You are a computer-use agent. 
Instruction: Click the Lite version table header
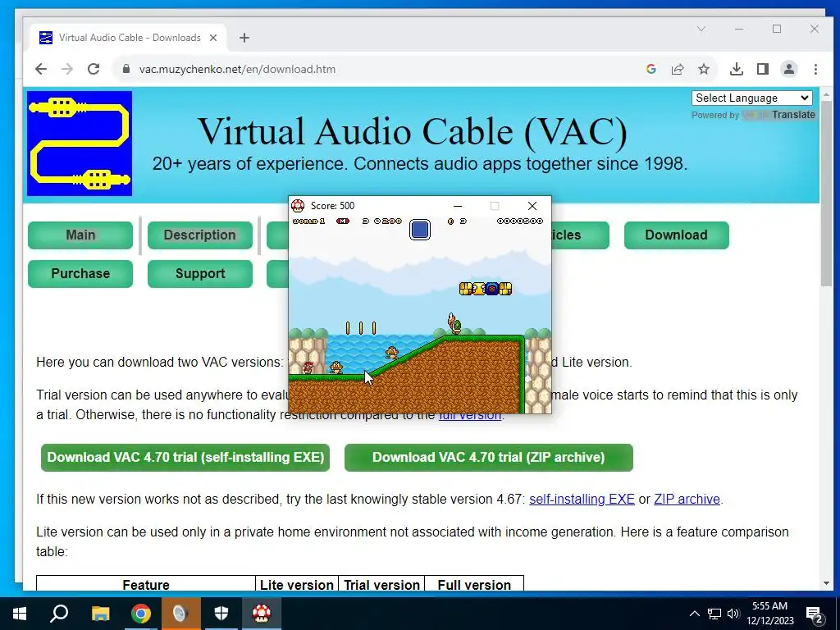click(x=297, y=584)
